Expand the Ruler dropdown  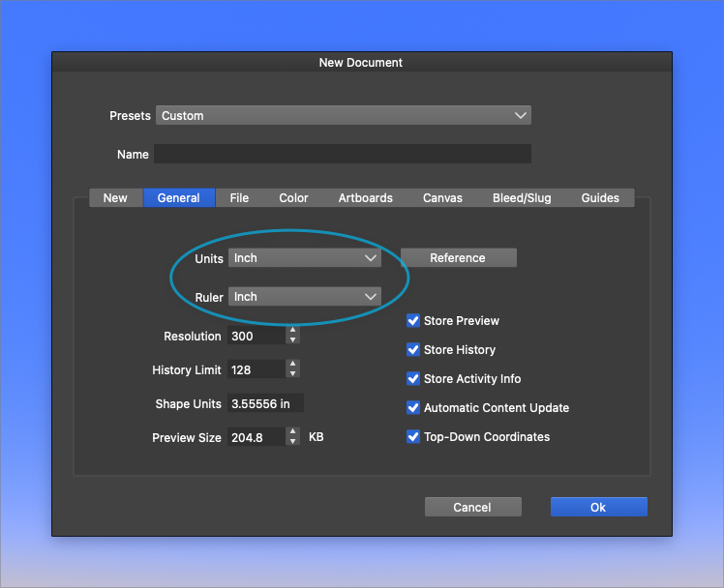304,297
